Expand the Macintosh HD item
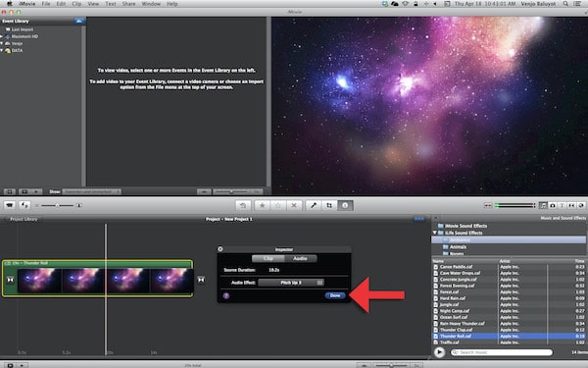Screen dimensions: 588x368 coord(2,36)
